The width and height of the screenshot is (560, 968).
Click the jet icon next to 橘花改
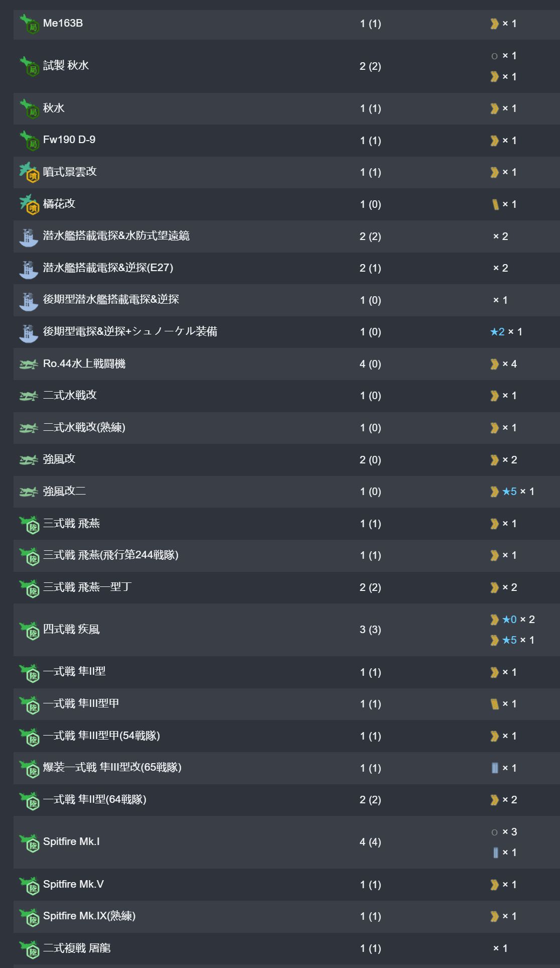(x=29, y=204)
